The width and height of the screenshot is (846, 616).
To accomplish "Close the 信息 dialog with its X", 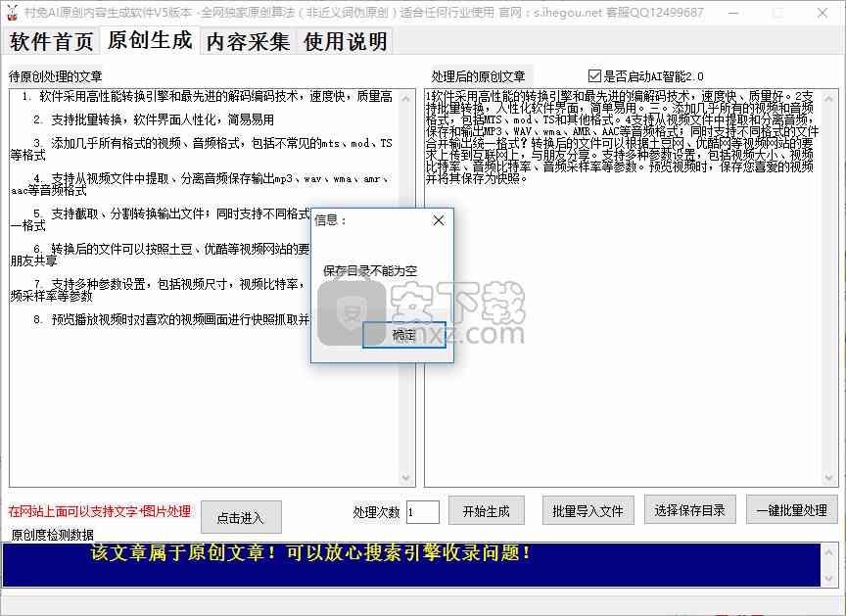I will pos(439,220).
